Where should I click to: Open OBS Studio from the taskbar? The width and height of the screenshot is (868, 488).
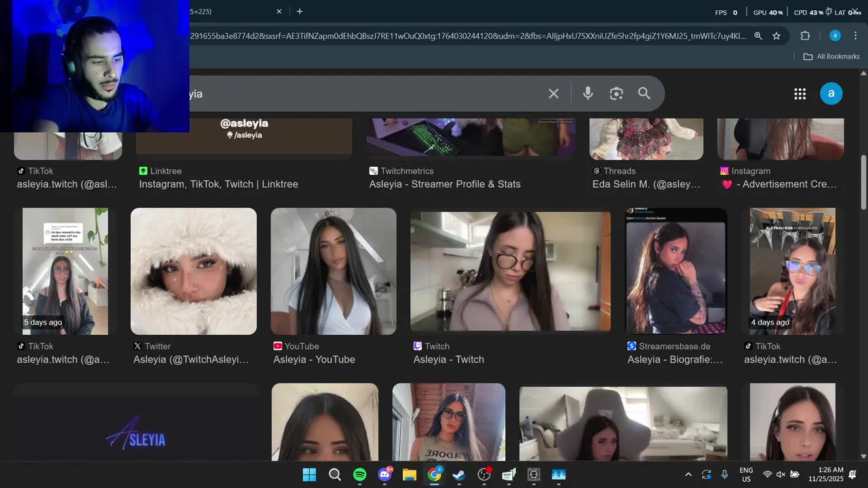pyautogui.click(x=484, y=474)
